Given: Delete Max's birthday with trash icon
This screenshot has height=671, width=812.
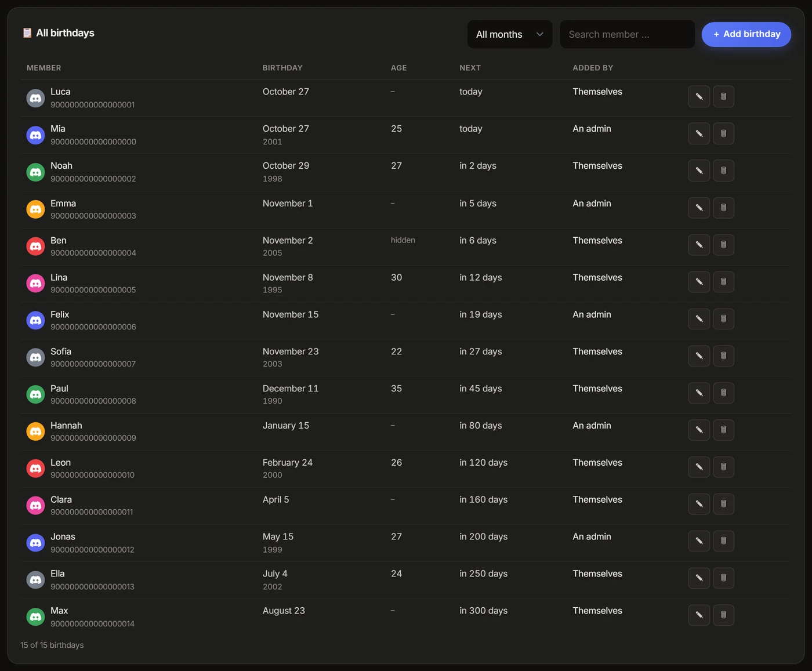Looking at the screenshot, I should (723, 615).
